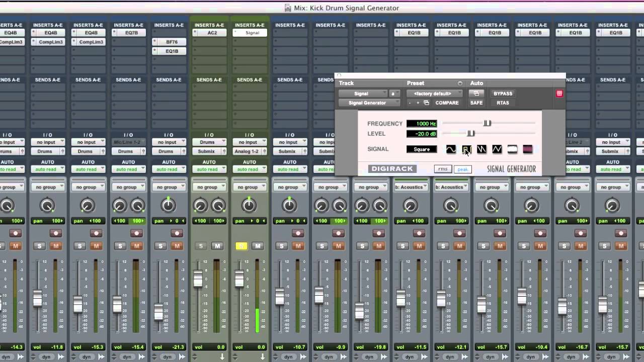This screenshot has height=362, width=644.
Task: Record-enable the track with vol -10.7
Action: pyautogui.click(x=298, y=233)
